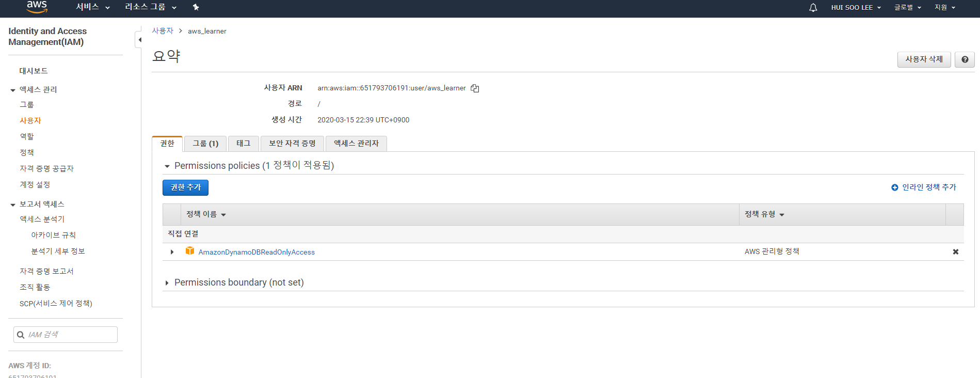Open 그룹 in the sidebar
The width and height of the screenshot is (980, 378).
click(x=27, y=104)
